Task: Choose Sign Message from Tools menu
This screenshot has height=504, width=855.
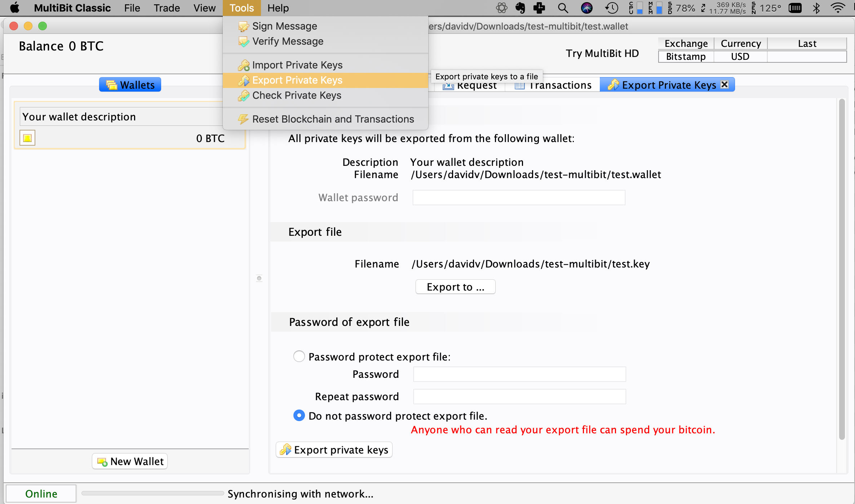Action: tap(325, 26)
